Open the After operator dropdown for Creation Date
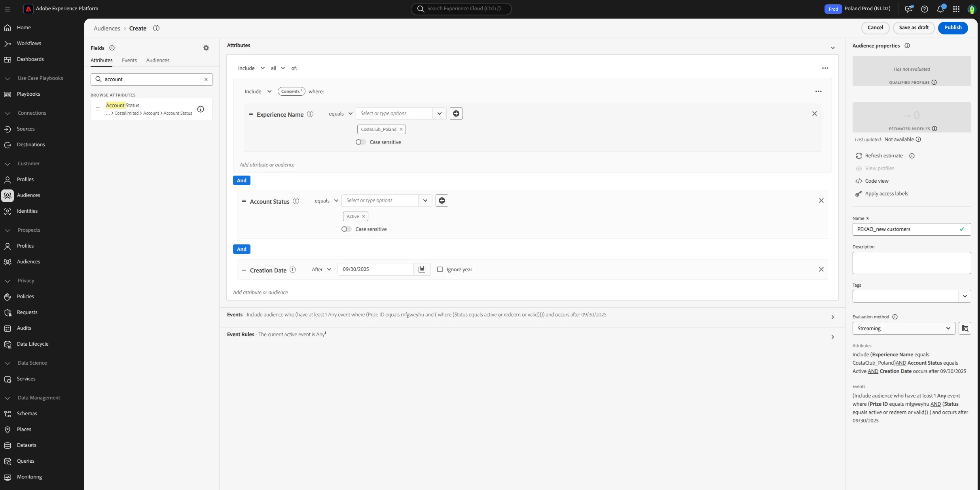The height and width of the screenshot is (490, 980). [x=321, y=269]
